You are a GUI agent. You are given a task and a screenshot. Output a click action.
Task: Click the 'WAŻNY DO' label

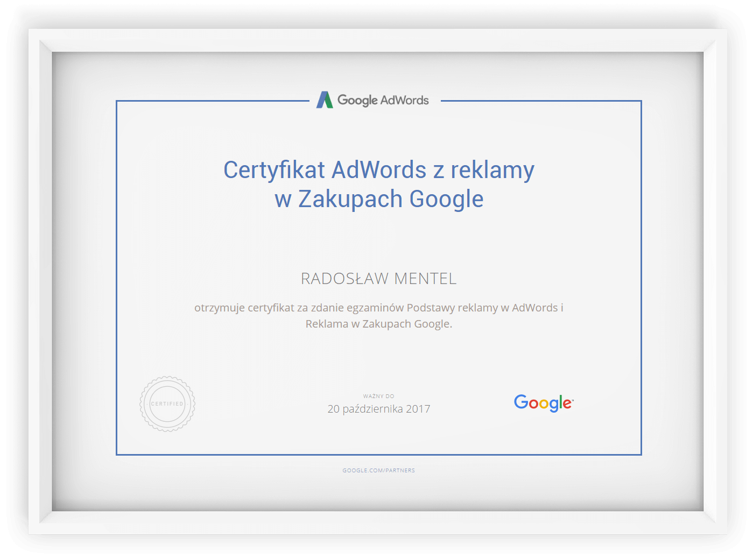click(x=379, y=396)
